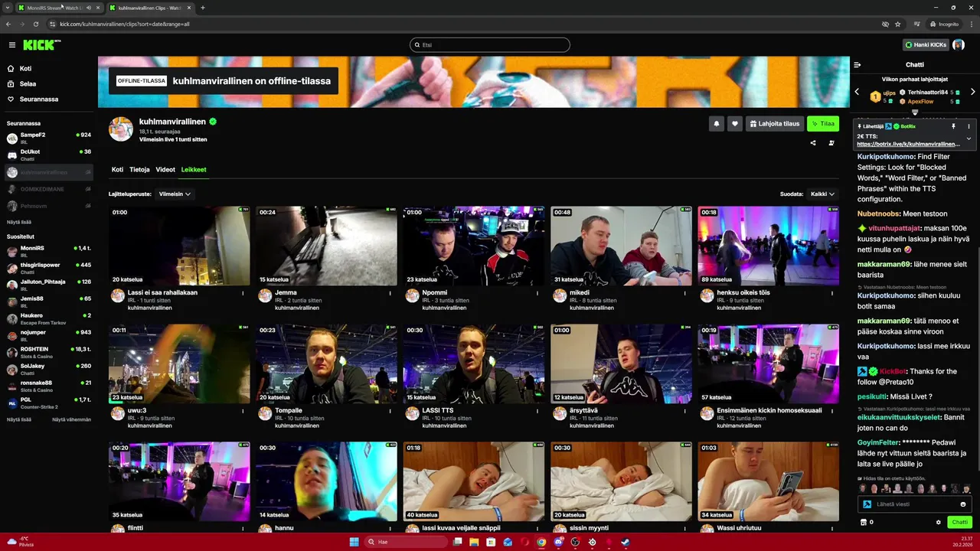Open chat settings gear
The width and height of the screenshot is (980, 551).
[x=939, y=523]
